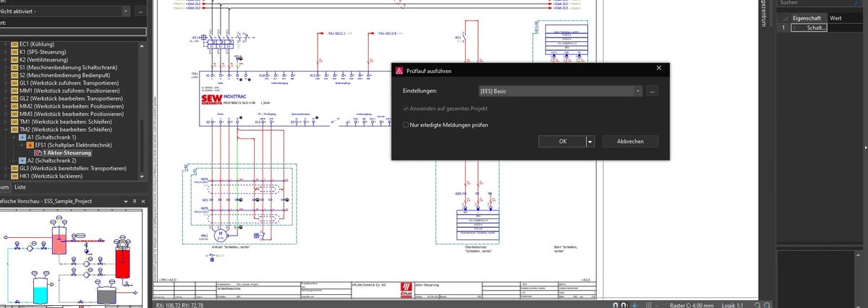The height and width of the screenshot is (308, 868).
Task: Click the ellipsis button beside Einstellungen
Action: [652, 92]
